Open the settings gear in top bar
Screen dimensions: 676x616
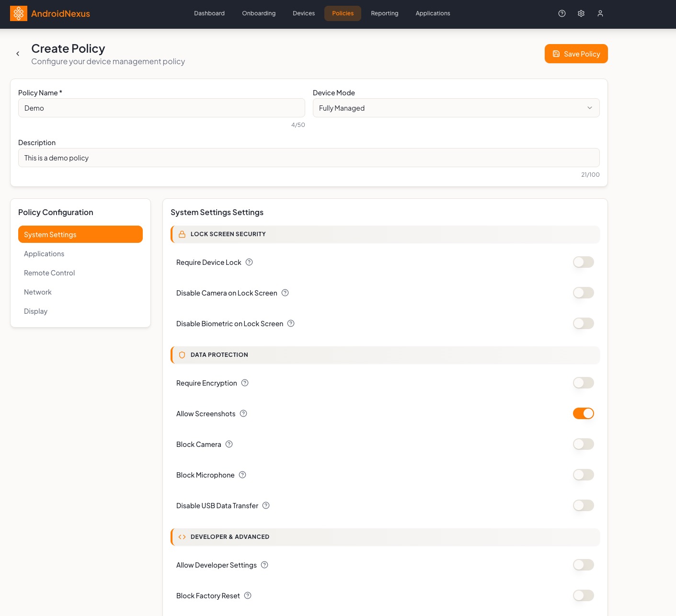581,13
